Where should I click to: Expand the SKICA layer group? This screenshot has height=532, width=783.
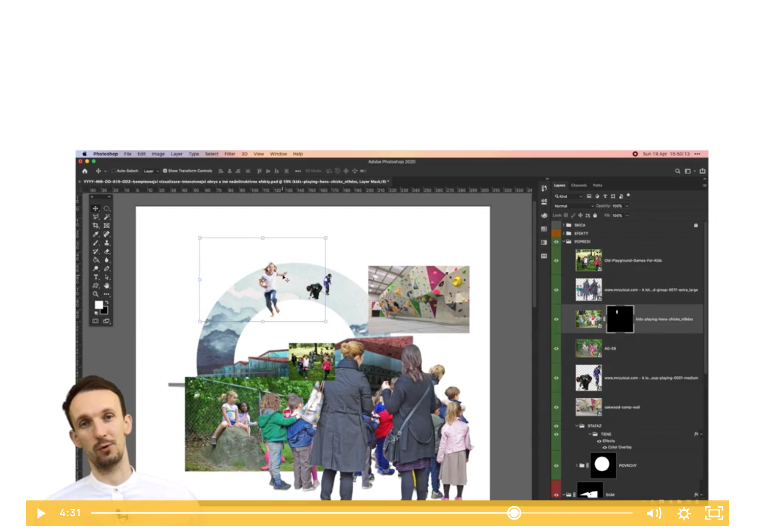pyautogui.click(x=564, y=225)
